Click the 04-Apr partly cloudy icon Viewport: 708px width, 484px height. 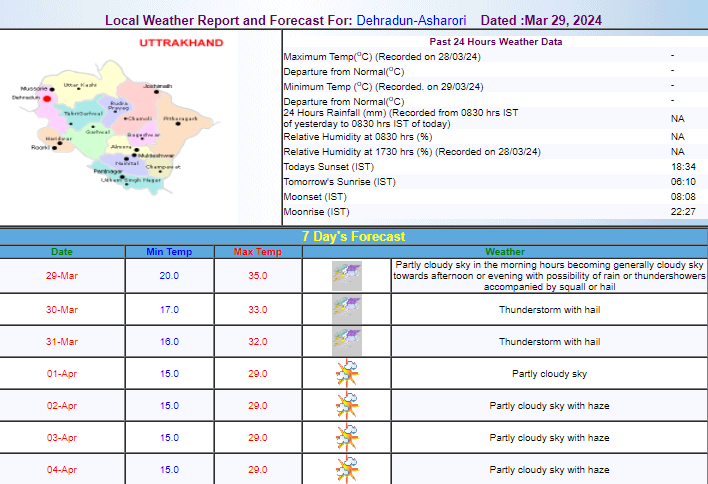coord(346,468)
